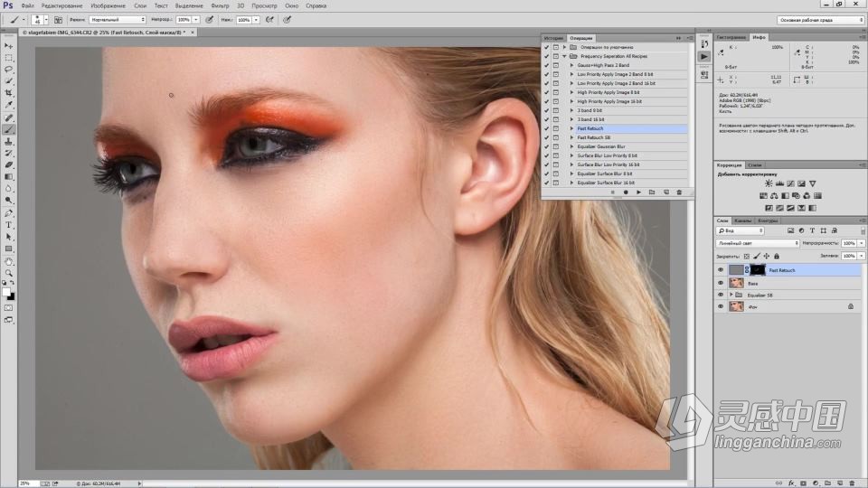
Task: Play the selected action in the Actions panel
Action: (638, 192)
